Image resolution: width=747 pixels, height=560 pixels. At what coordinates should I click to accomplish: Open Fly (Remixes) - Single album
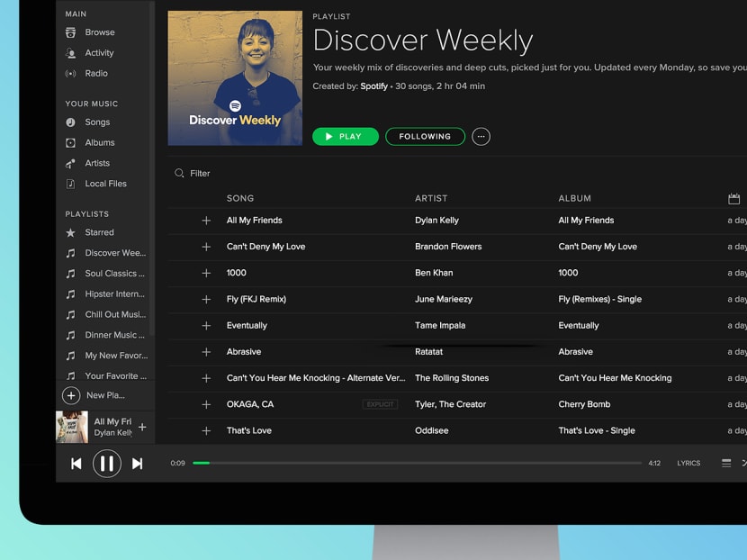599,299
